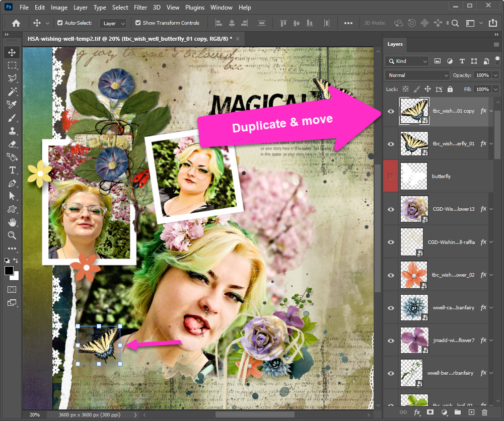Toggle the Auto-Select checkbox
Screen dimensions: 504x421
click(x=60, y=23)
